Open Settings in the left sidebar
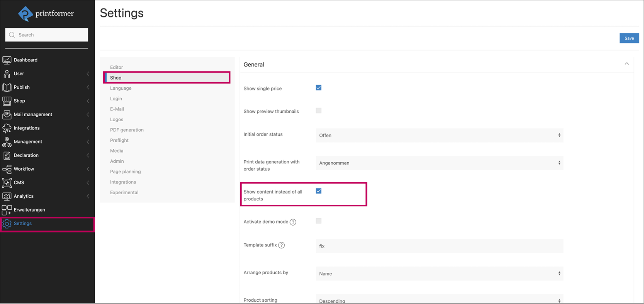This screenshot has height=304, width=644. (23, 224)
